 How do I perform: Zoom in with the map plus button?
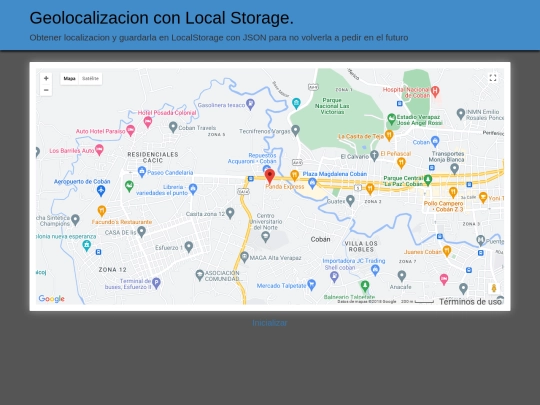46,78
